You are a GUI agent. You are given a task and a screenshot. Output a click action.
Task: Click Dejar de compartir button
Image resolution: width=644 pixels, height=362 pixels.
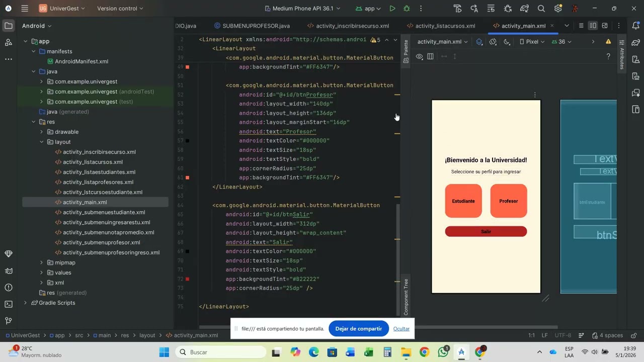[x=358, y=329]
